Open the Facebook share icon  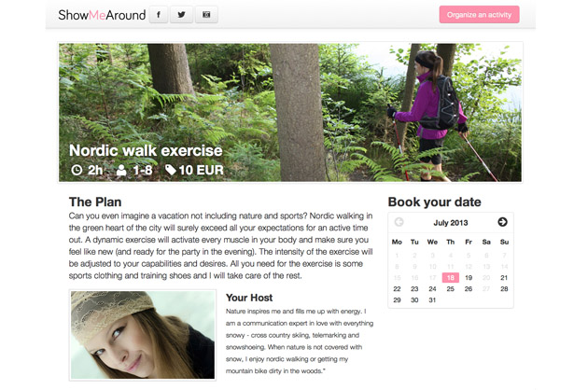coord(159,15)
